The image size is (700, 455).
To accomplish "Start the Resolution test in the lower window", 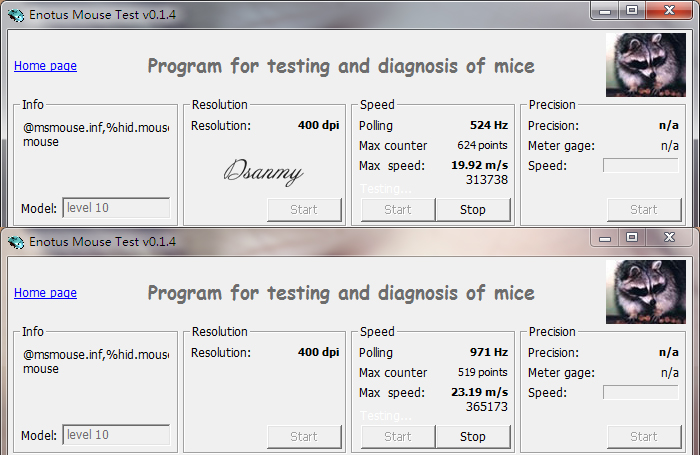I will click(304, 437).
